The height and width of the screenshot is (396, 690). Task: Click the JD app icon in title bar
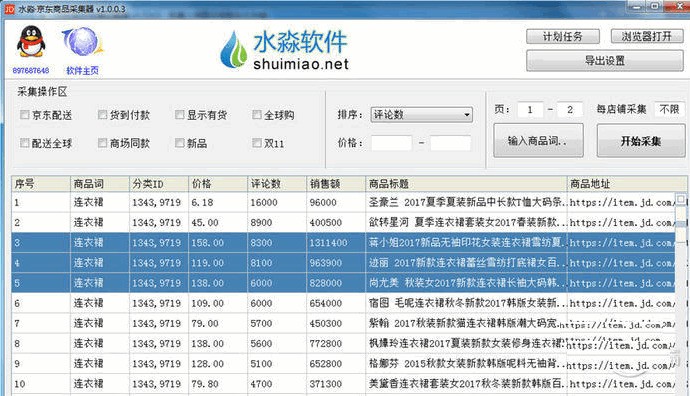pyautogui.click(x=9, y=9)
